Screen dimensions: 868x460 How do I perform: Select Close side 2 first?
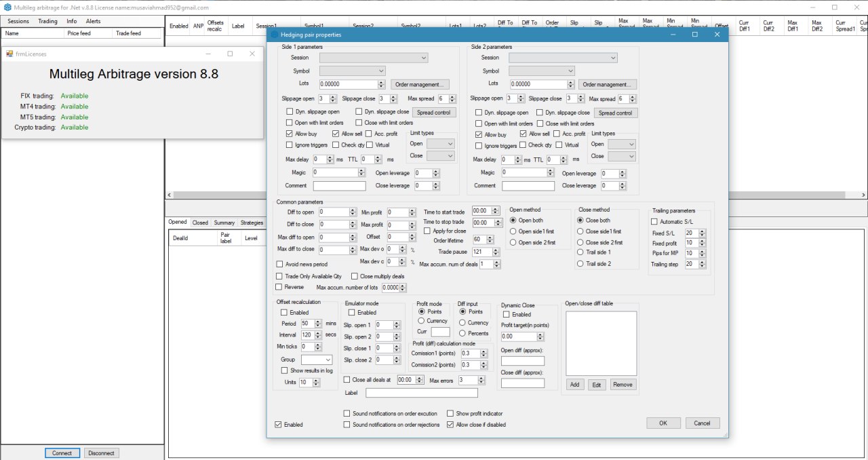(580, 242)
